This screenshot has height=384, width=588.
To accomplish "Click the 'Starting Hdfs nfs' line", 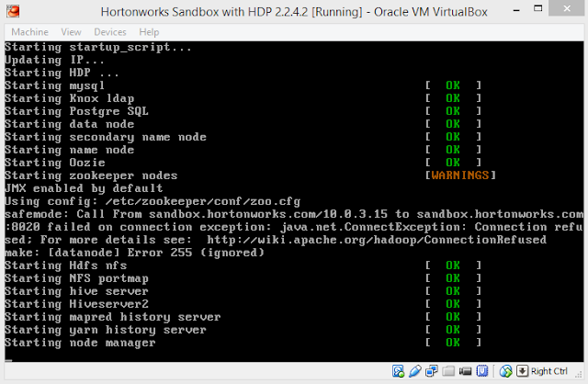I will tap(66, 265).
